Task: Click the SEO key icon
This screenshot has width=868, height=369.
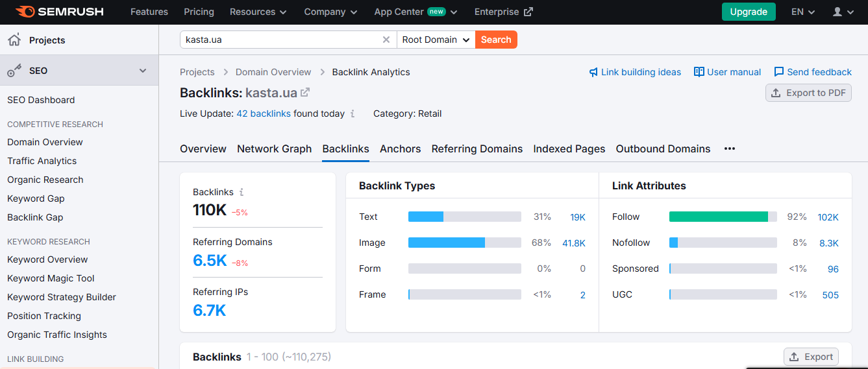Action: [14, 71]
